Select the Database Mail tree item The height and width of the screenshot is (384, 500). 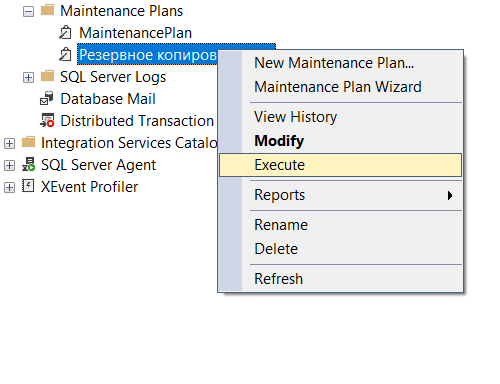tap(108, 99)
